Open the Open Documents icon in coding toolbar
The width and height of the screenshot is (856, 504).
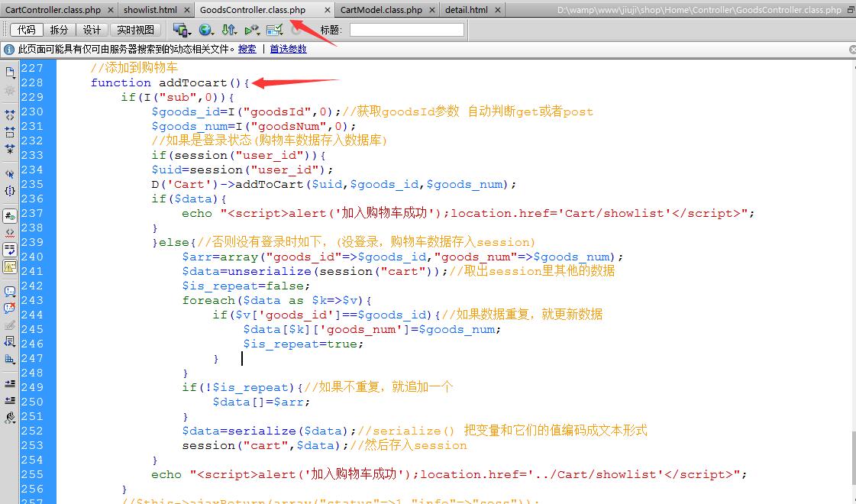coord(10,73)
